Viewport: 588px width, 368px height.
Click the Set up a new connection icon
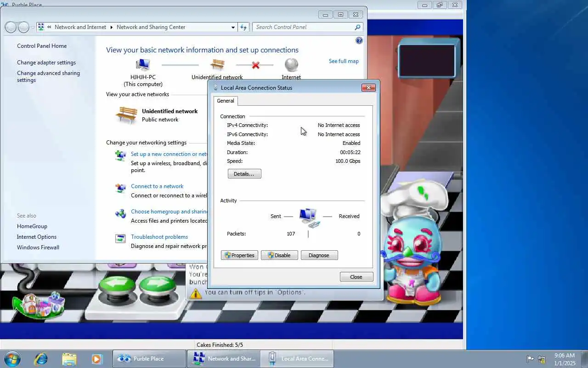120,155
